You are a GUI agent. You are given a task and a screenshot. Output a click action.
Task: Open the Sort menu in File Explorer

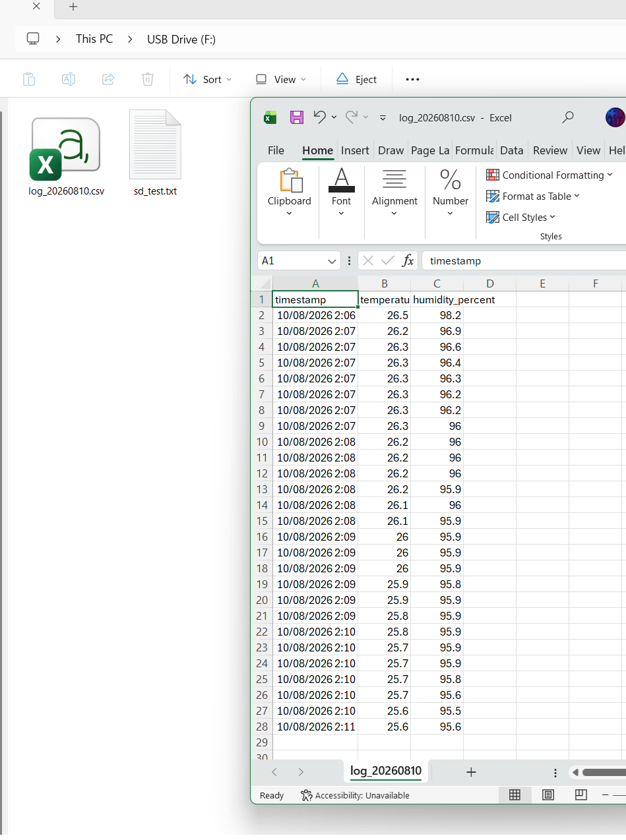[x=207, y=79]
